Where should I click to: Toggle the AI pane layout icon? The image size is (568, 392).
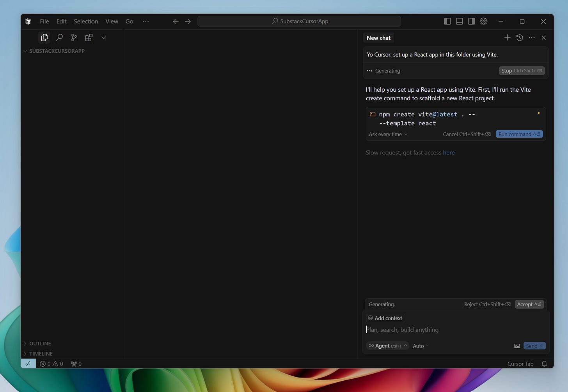click(472, 21)
